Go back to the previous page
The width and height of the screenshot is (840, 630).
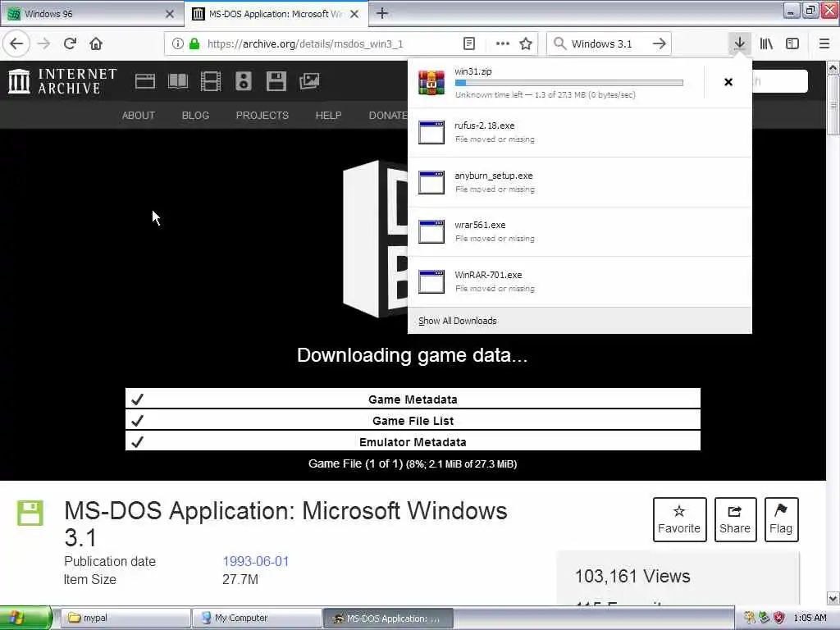[x=16, y=43]
